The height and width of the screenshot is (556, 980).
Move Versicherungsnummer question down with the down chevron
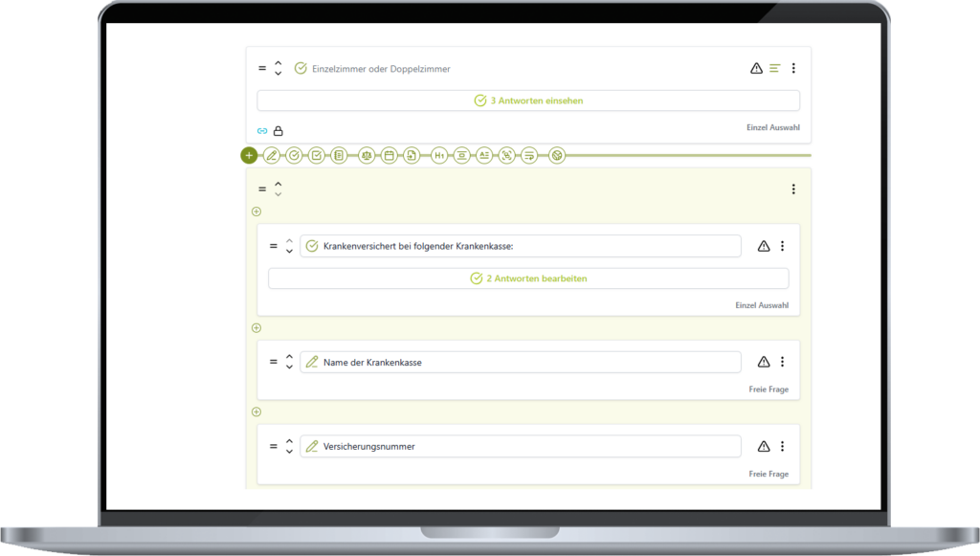coord(289,452)
